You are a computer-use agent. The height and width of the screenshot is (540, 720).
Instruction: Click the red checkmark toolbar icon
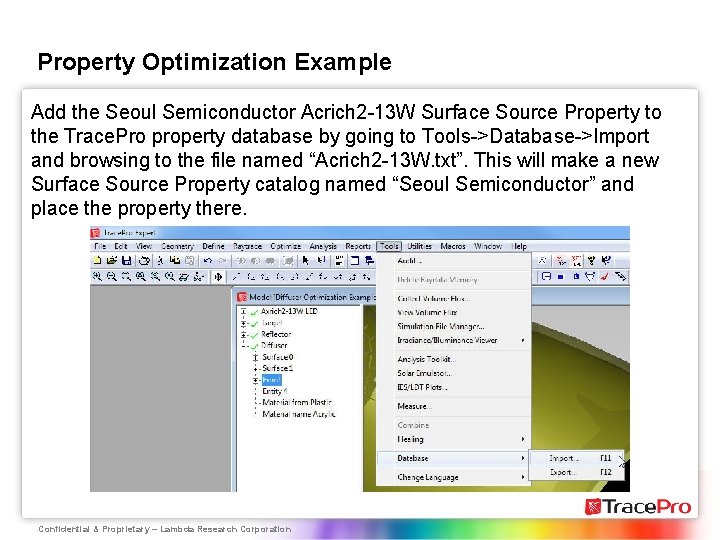[605, 276]
